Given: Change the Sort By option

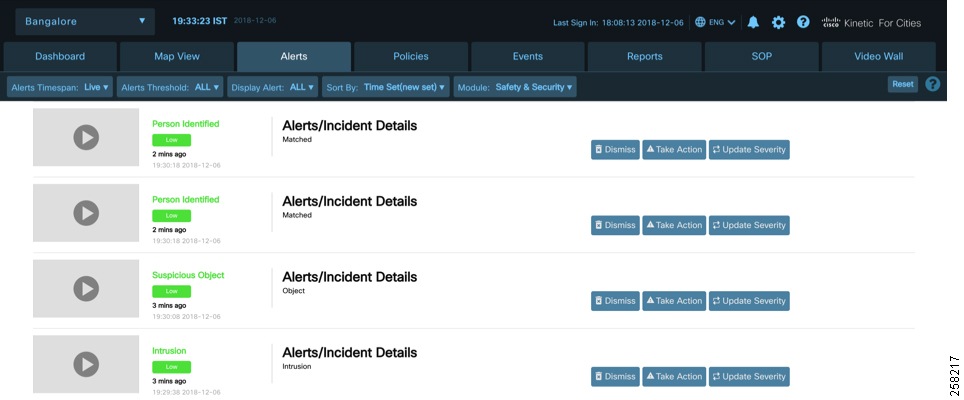Looking at the screenshot, I should pos(398,87).
